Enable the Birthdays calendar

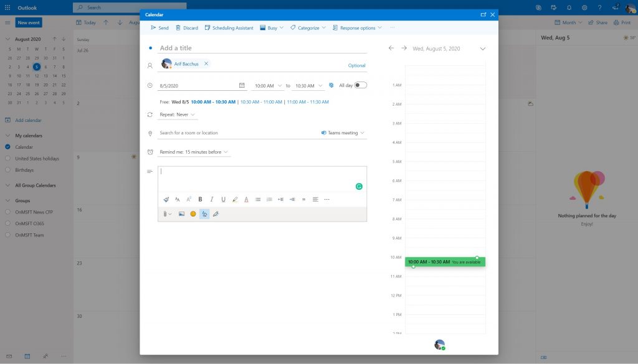click(x=7, y=170)
